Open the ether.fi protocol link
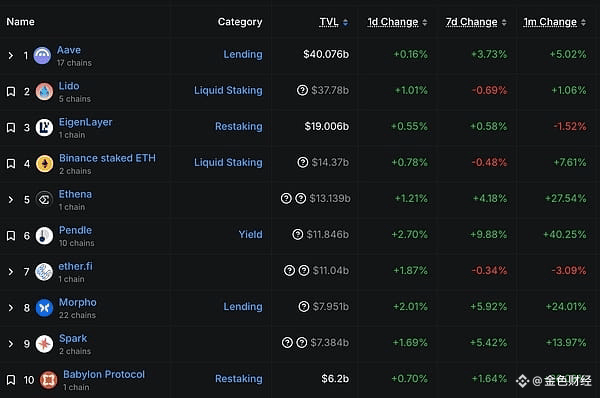Screen dimensions: 600x398 click(x=75, y=266)
